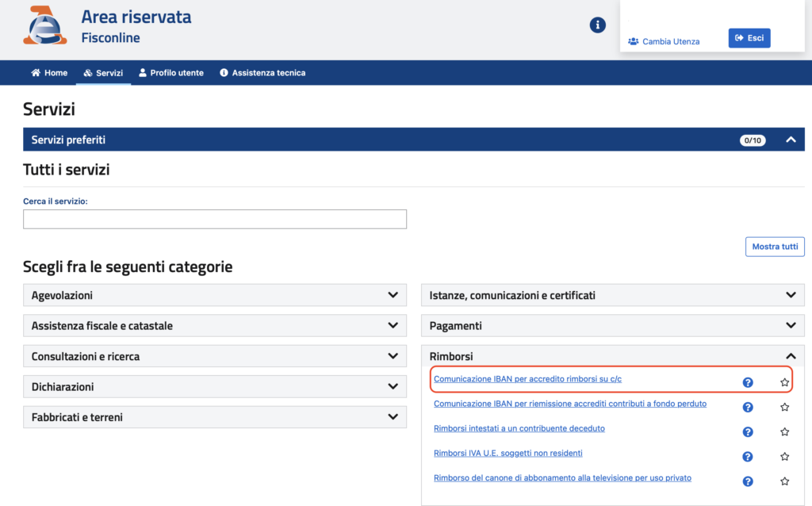The width and height of the screenshot is (812, 506).
Task: Collapse the Rimborsi category
Action: point(790,357)
